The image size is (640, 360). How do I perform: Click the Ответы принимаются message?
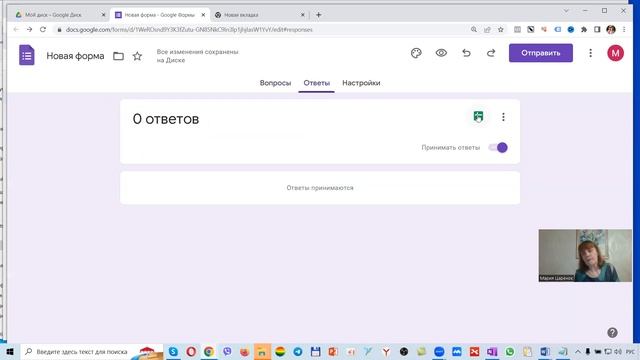320,188
